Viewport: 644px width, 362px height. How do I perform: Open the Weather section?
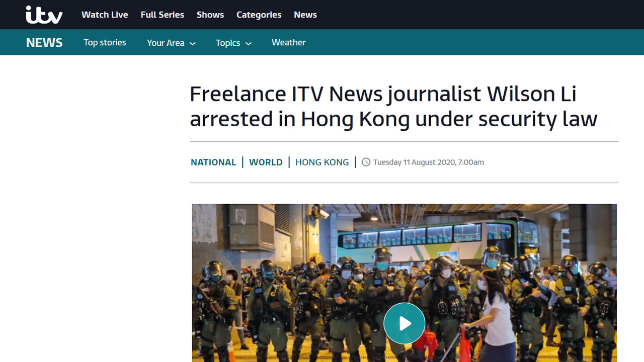289,42
